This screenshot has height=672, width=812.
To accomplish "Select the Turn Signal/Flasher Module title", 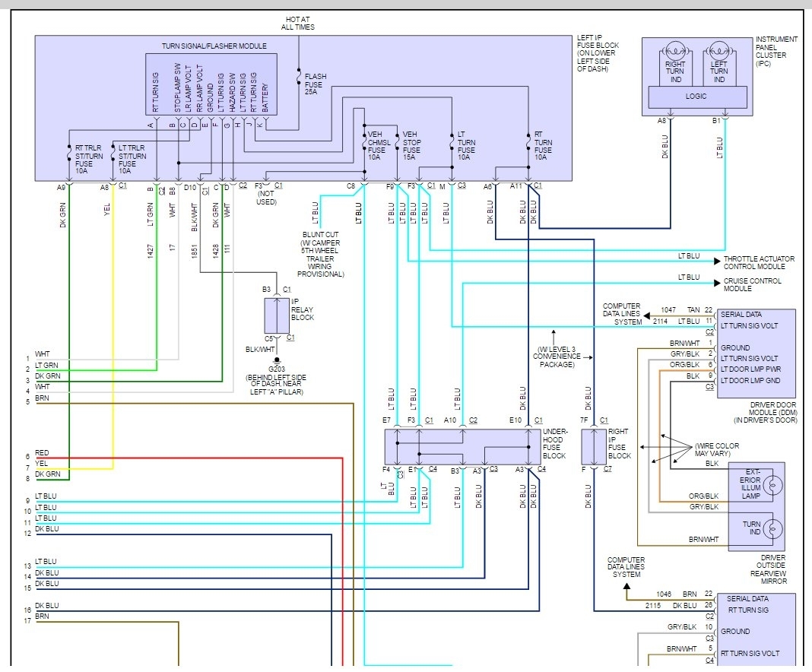I will click(214, 46).
